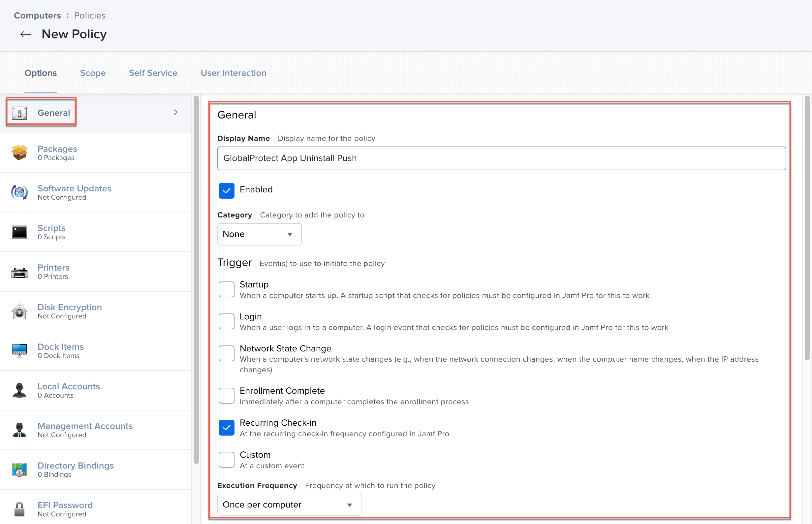Click the Printers icon in sidebar
Screen dimensions: 812x524
point(19,272)
